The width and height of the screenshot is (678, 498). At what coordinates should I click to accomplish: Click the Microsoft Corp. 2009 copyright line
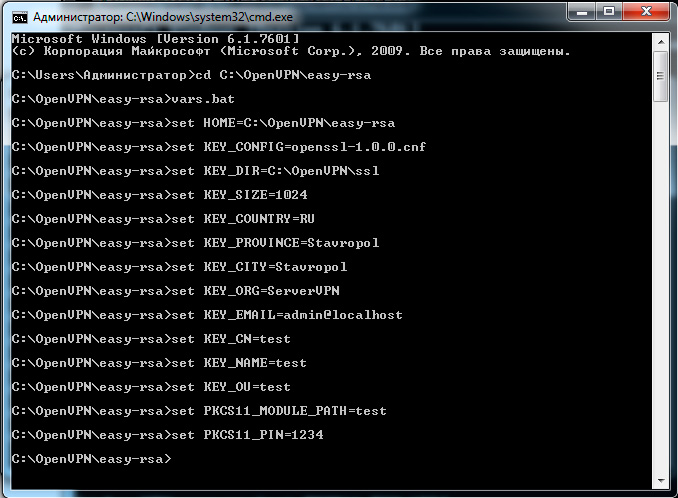(291, 51)
